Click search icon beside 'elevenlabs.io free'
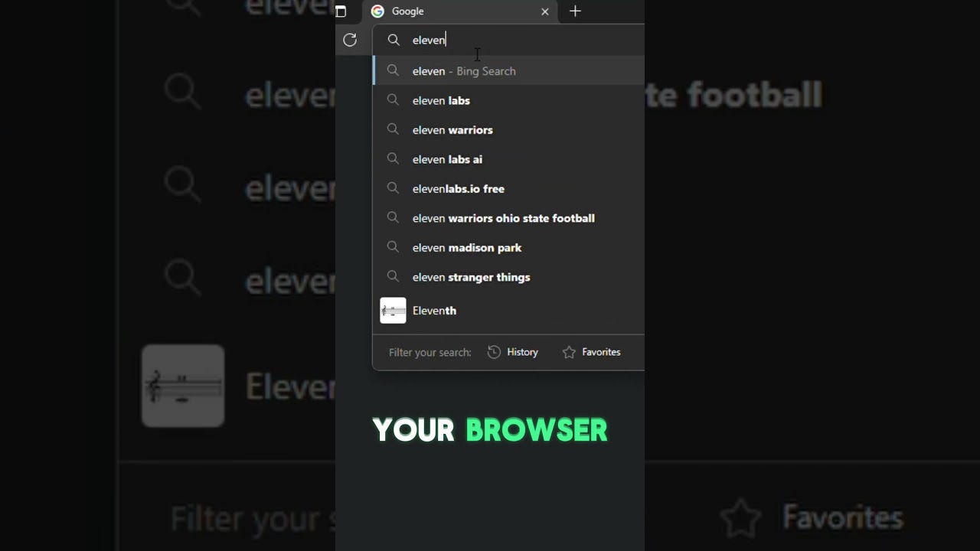Viewport: 980px width, 551px height. [x=393, y=188]
